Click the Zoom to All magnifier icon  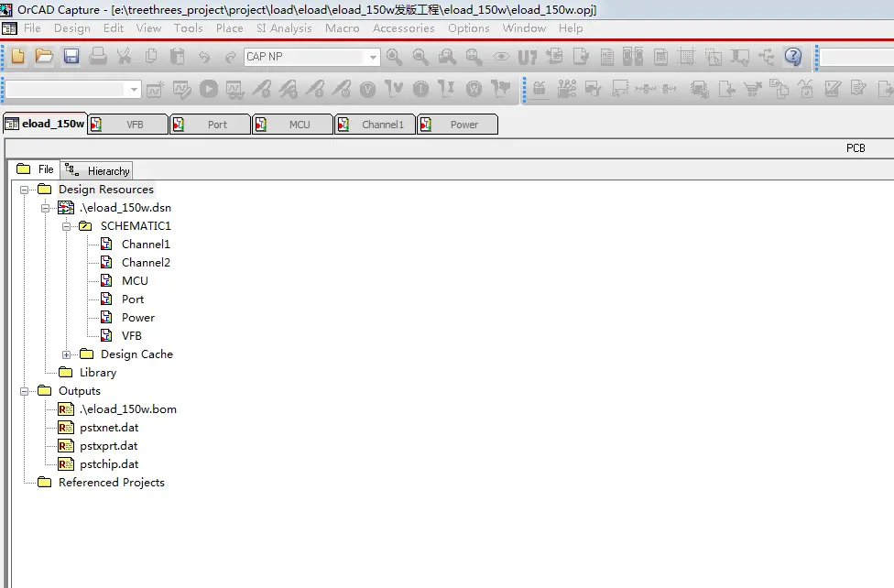(x=474, y=57)
